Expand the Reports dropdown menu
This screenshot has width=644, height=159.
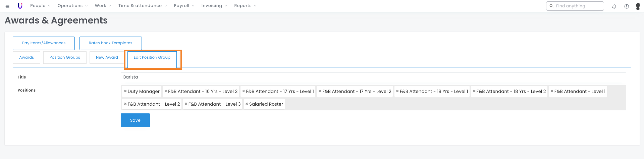(x=245, y=6)
